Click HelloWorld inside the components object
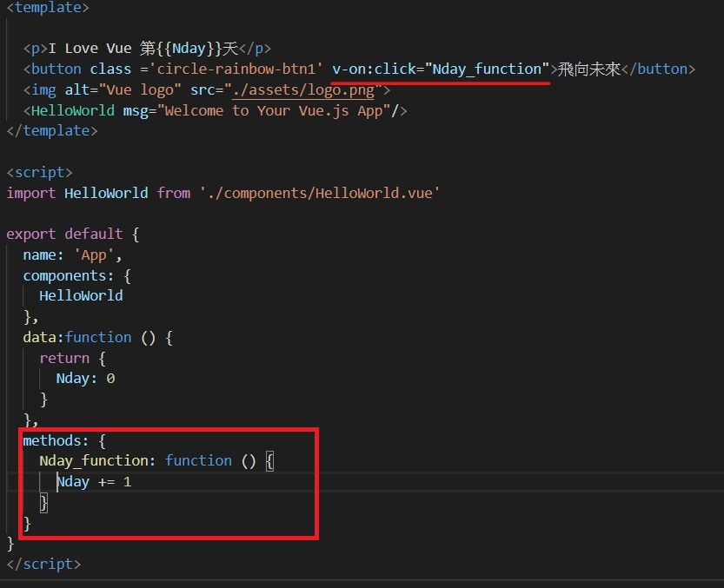 (82, 296)
